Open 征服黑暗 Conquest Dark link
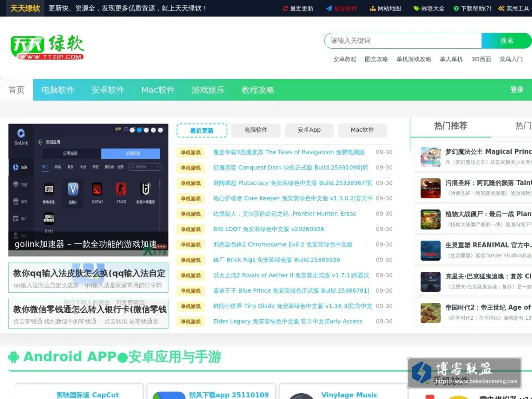 [x=291, y=168]
